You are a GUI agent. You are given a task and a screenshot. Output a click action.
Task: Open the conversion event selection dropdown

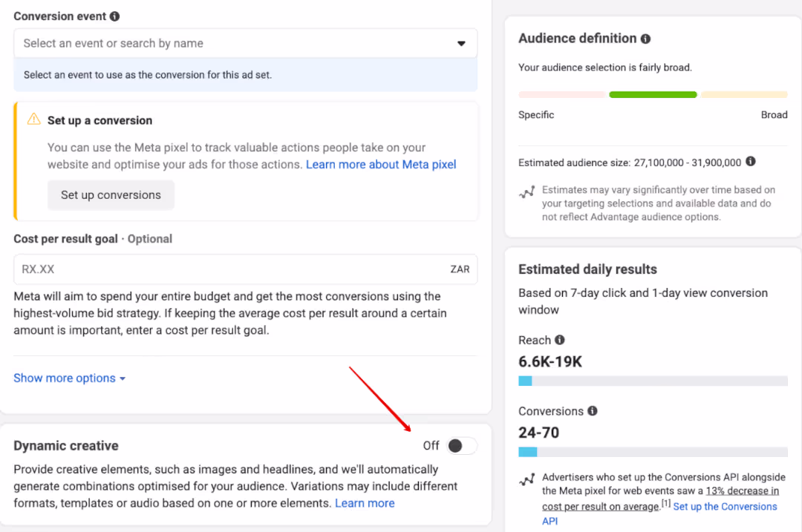[x=246, y=44]
